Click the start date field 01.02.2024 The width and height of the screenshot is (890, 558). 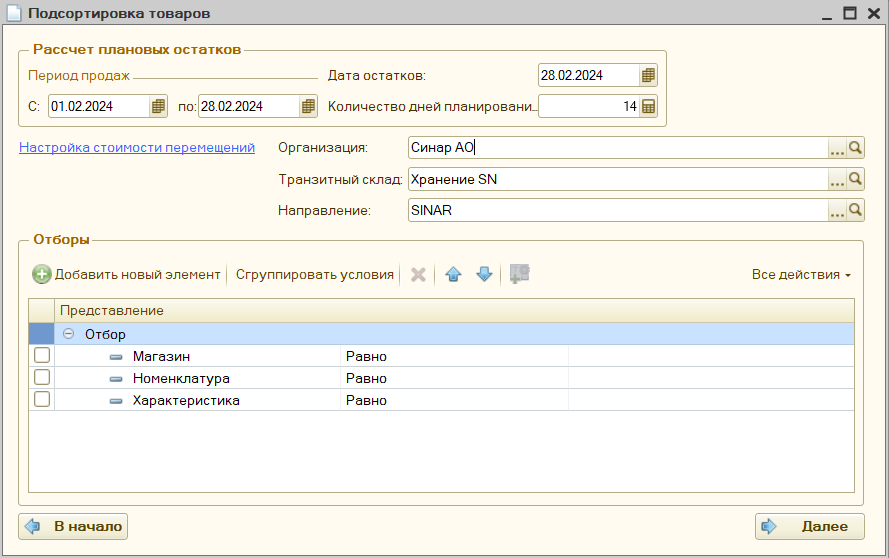pyautogui.click(x=99, y=106)
